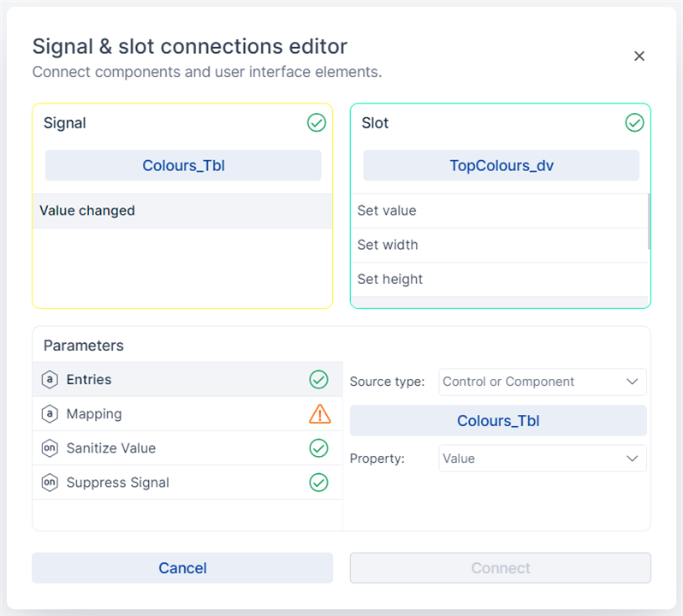The image size is (683, 616).
Task: Open the Property dropdown
Action: [542, 459]
